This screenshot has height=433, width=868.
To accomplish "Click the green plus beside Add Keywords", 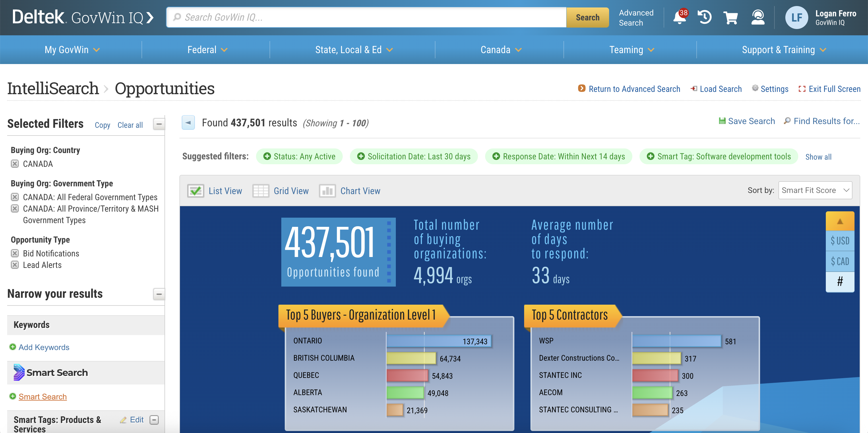I will click(13, 347).
